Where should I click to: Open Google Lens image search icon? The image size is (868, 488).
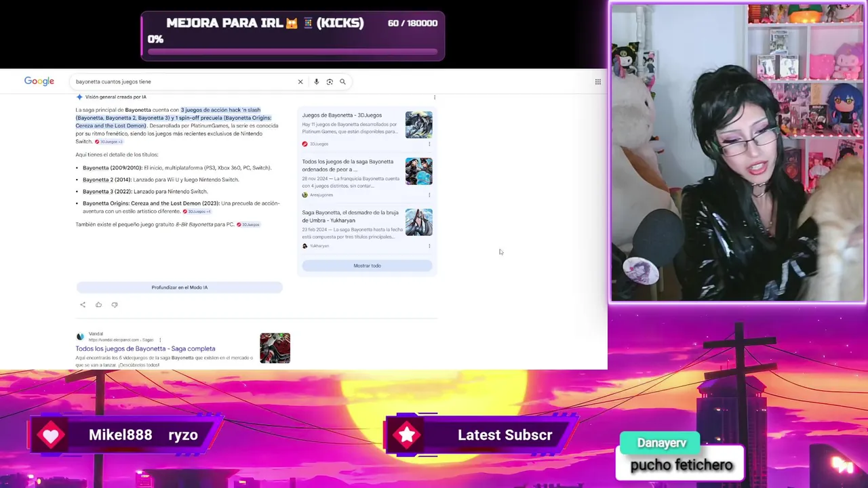(330, 82)
